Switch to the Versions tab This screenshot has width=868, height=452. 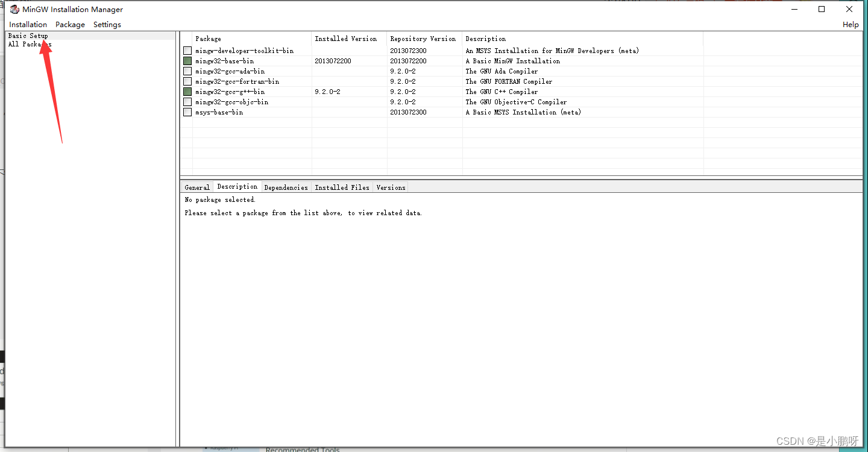click(391, 187)
